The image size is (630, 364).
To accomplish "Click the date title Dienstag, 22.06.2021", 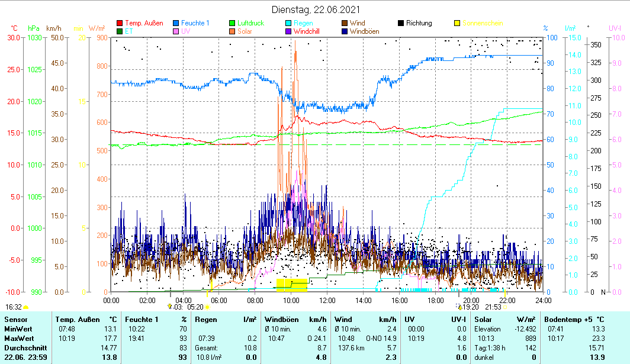I will tap(315, 9).
